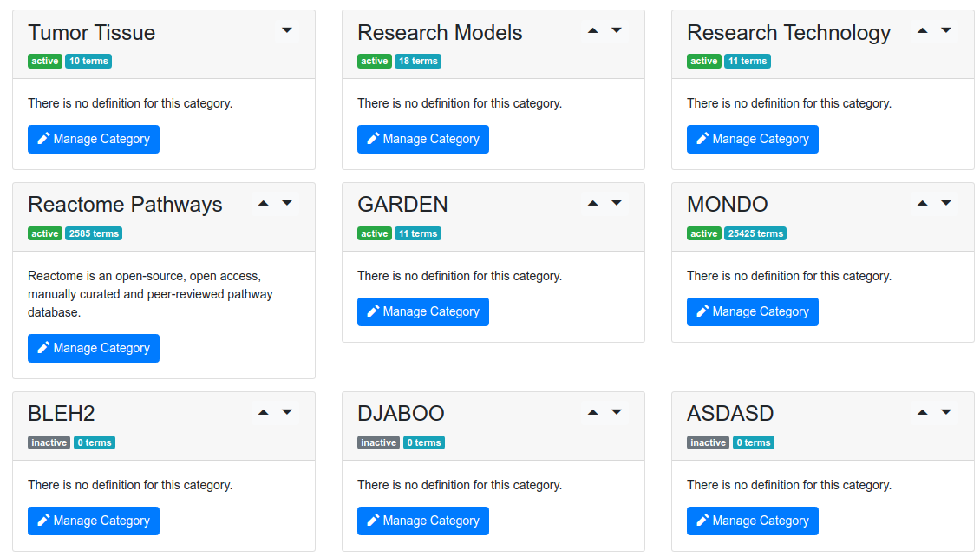Open Manage Category for DJABOO
This screenshot has height=557, width=980.
coord(422,521)
